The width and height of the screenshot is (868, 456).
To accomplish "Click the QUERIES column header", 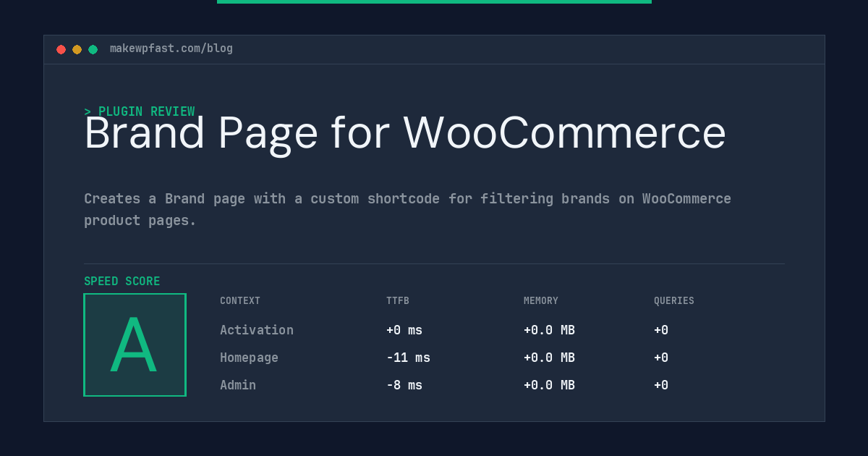I will click(x=674, y=301).
